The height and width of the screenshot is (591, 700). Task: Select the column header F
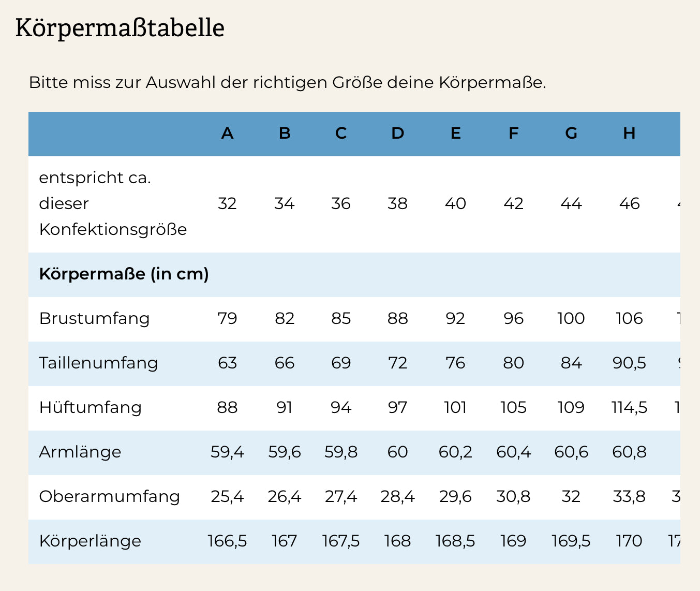coord(513,134)
